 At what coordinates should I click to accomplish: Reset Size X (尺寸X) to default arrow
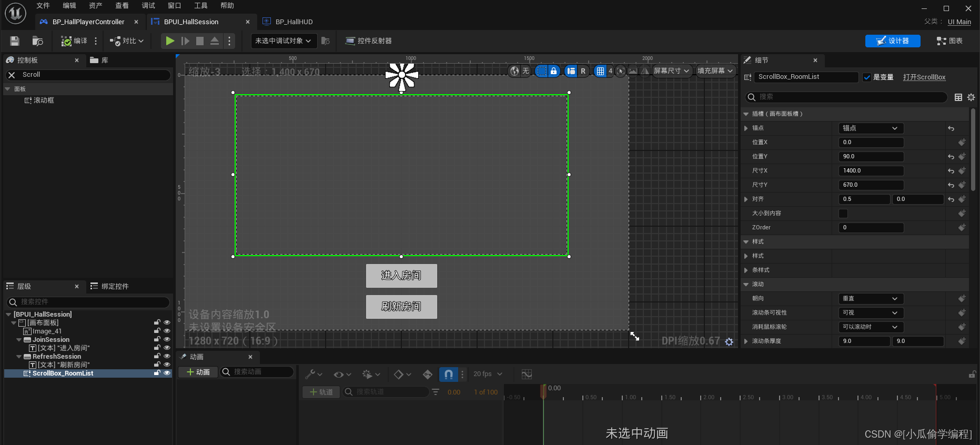click(x=951, y=171)
